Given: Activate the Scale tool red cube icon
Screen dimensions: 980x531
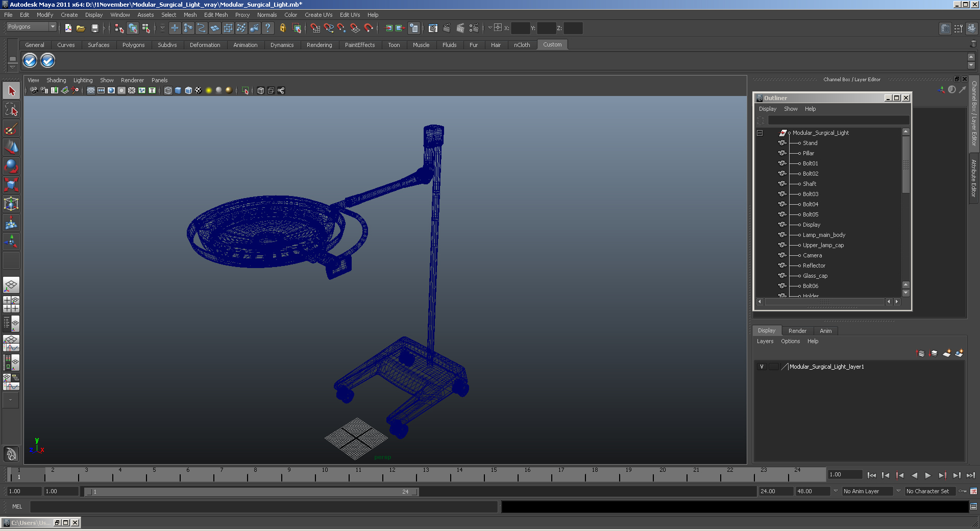Looking at the screenshot, I should tap(11, 185).
